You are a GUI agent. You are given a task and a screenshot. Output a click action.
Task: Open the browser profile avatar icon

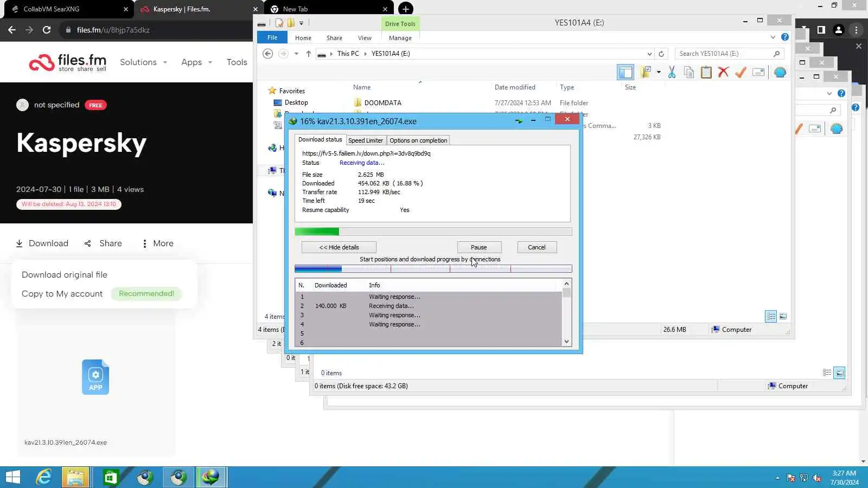(x=839, y=30)
